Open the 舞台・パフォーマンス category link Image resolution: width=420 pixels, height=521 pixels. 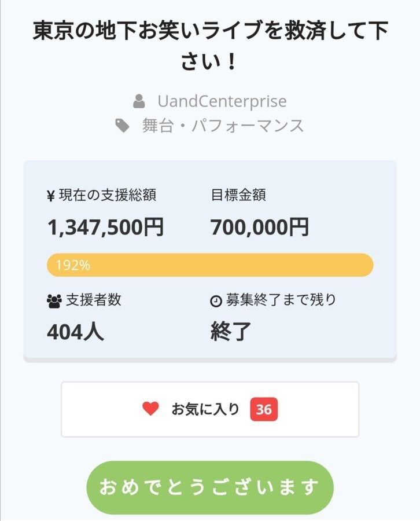(223, 126)
